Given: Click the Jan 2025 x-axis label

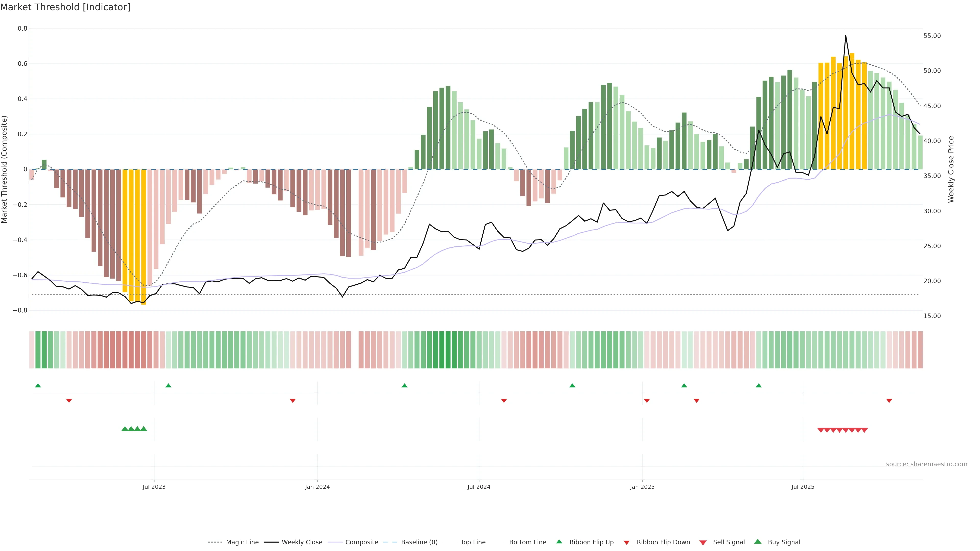Looking at the screenshot, I should coord(642,487).
